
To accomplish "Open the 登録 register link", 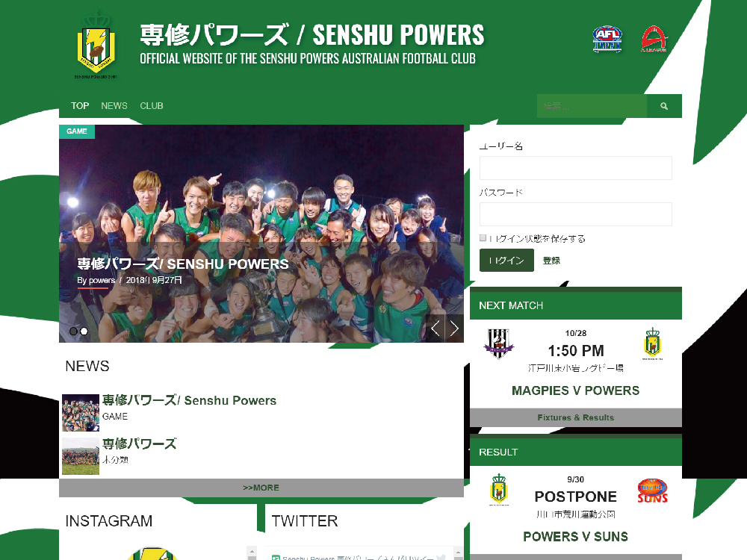I will point(552,261).
